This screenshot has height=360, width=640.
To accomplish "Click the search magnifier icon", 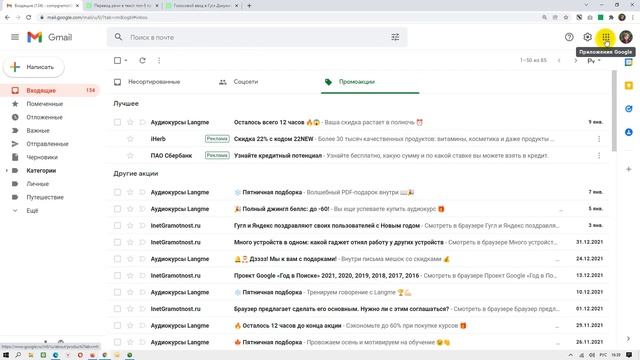I will point(118,37).
